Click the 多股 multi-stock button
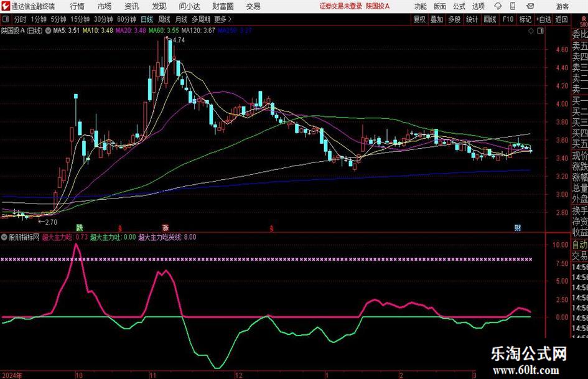This screenshot has width=588, height=379. (x=454, y=19)
